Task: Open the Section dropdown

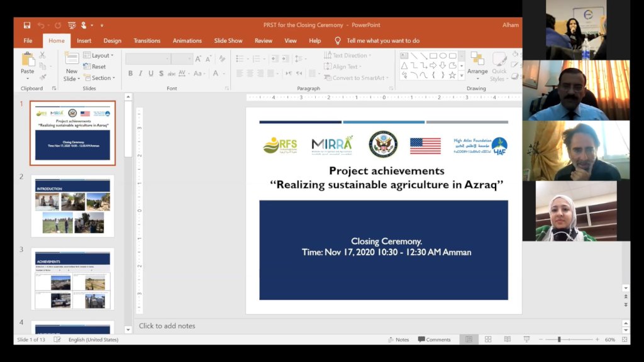Action: [99, 77]
